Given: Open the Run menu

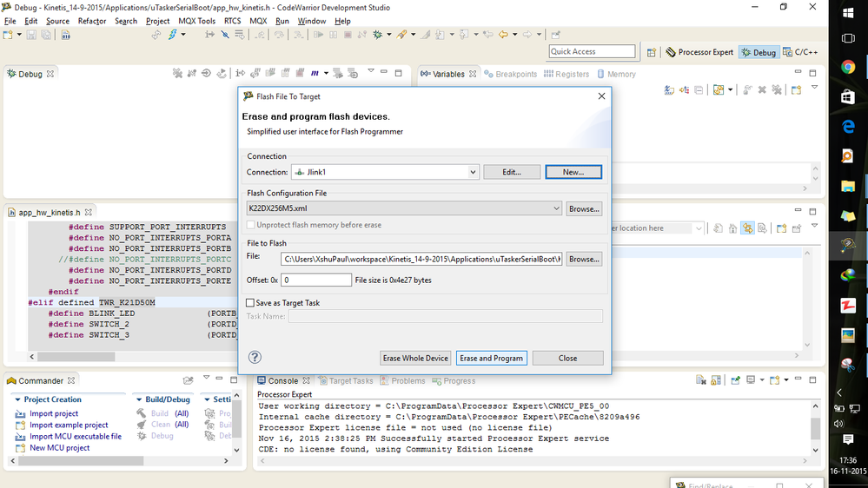Looking at the screenshot, I should [282, 21].
